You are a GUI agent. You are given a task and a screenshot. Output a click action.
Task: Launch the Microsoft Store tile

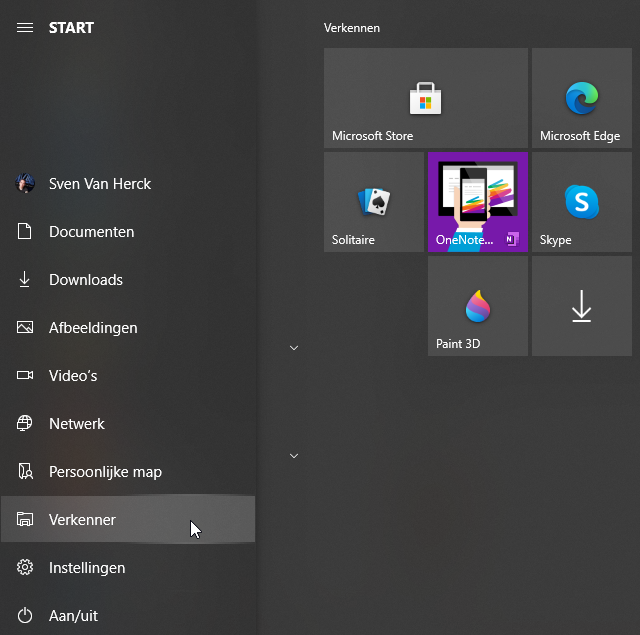pos(426,98)
